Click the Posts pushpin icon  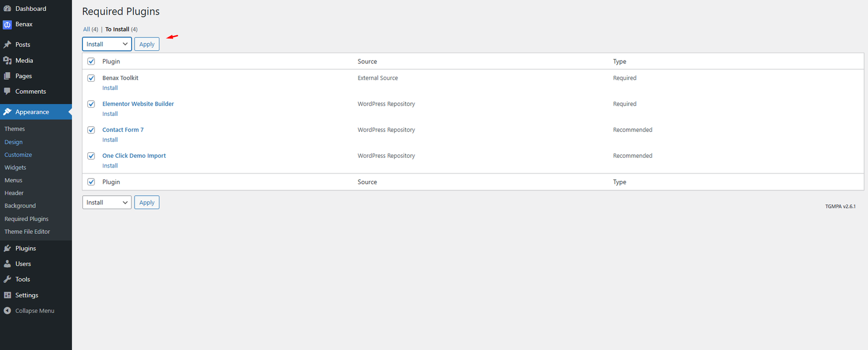[x=7, y=44]
